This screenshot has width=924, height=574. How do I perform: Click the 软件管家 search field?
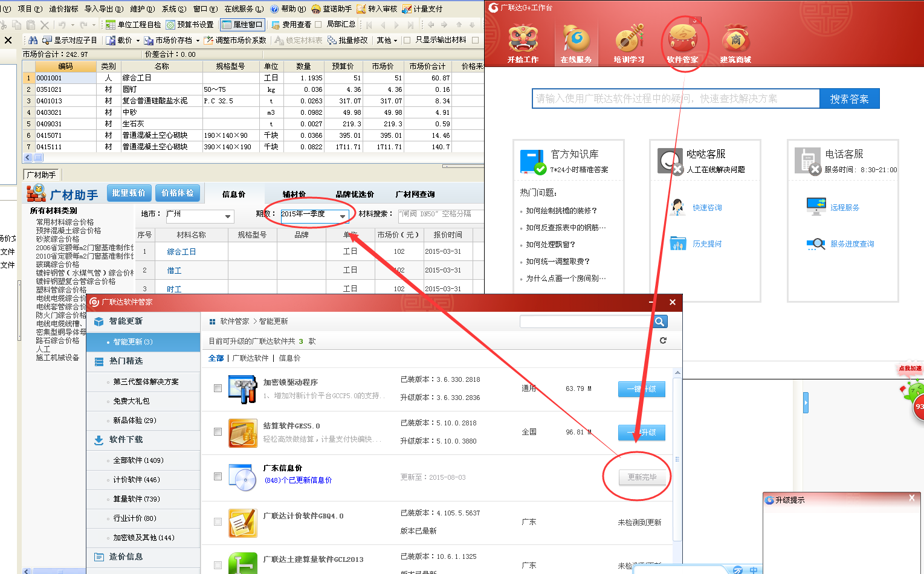point(586,321)
